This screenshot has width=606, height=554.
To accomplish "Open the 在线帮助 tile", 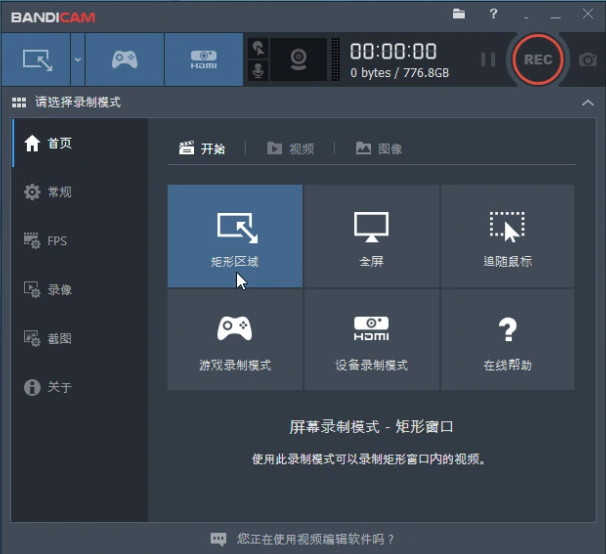I will click(507, 339).
